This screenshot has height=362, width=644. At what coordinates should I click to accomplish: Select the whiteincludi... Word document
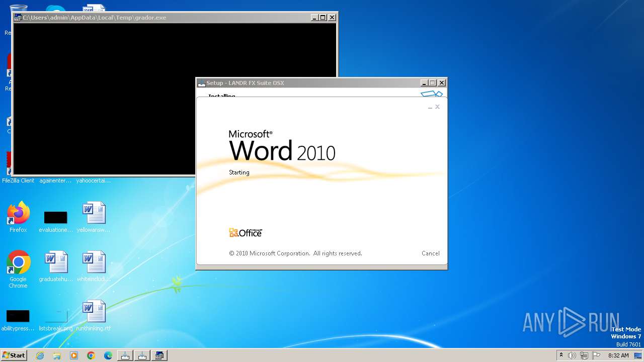pos(94,266)
